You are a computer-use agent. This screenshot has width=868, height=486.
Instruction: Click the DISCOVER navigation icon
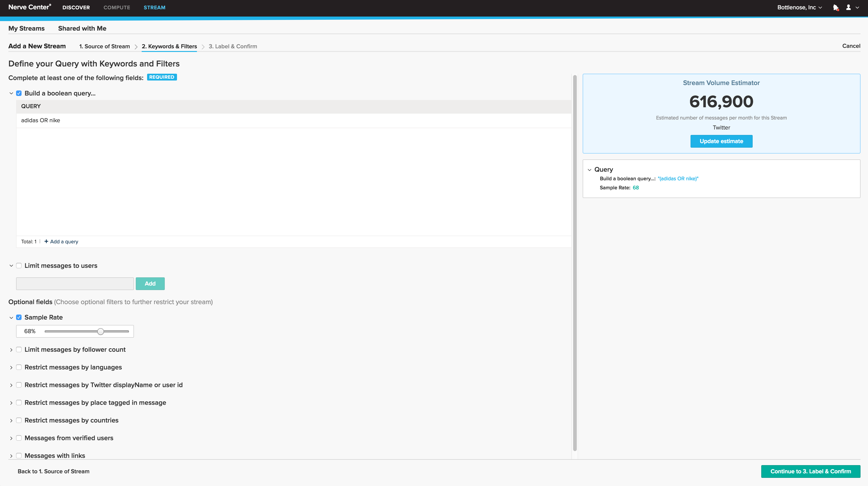pos(77,8)
